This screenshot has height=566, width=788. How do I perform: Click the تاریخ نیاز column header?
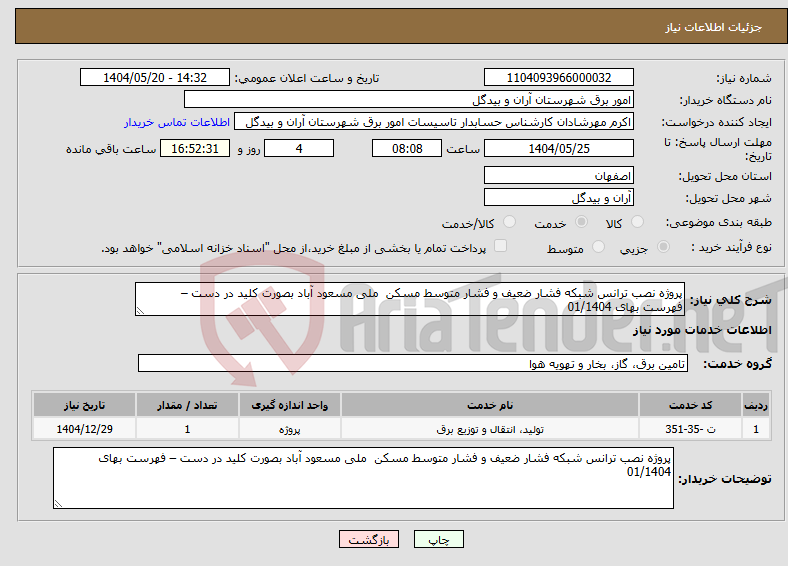(84, 405)
